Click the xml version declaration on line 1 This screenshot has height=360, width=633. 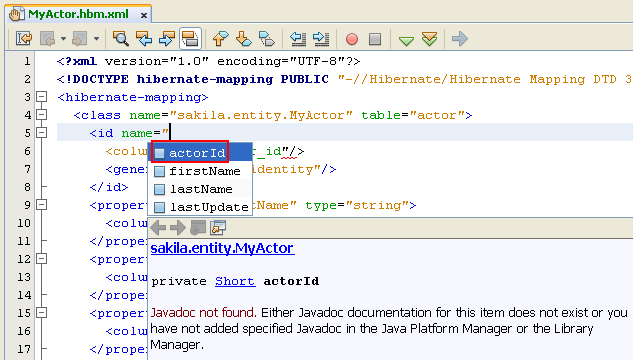pyautogui.click(x=208, y=61)
